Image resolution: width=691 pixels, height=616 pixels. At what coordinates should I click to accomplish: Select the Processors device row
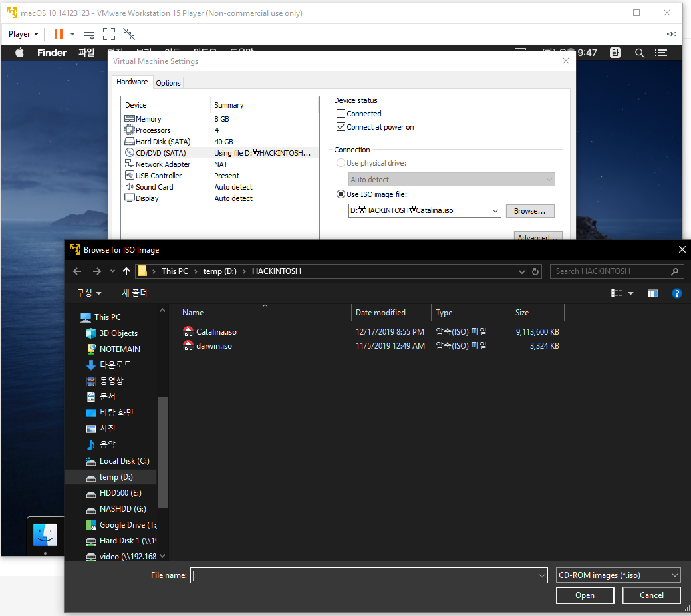(220, 130)
